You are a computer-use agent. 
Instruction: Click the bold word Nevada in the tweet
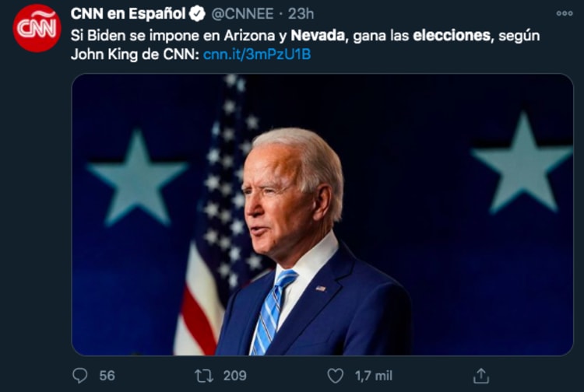click(318, 36)
